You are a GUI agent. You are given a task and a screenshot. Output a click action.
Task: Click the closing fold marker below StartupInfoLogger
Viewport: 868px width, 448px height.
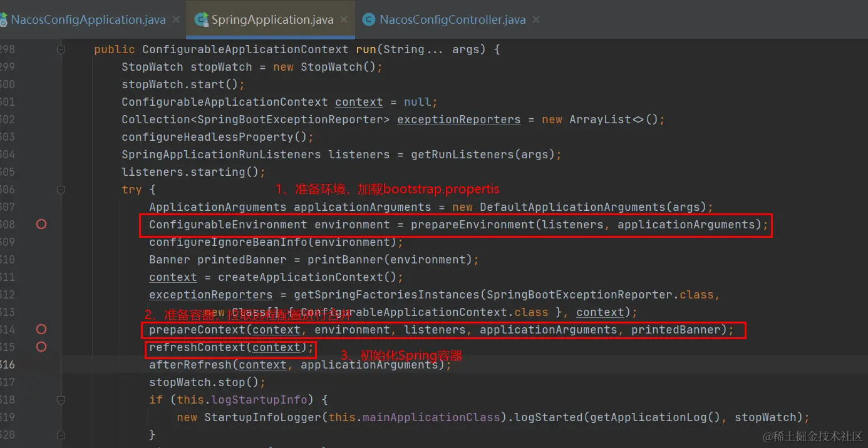(61, 434)
